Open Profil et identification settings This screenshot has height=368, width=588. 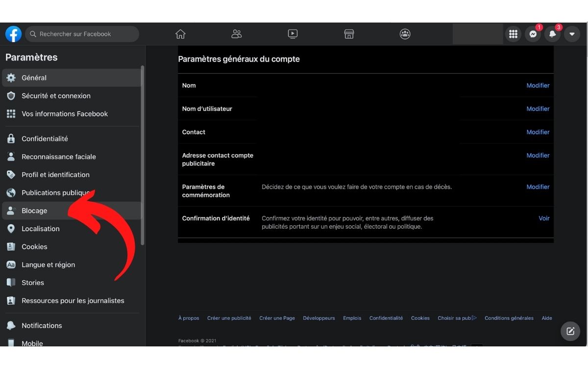(72, 175)
